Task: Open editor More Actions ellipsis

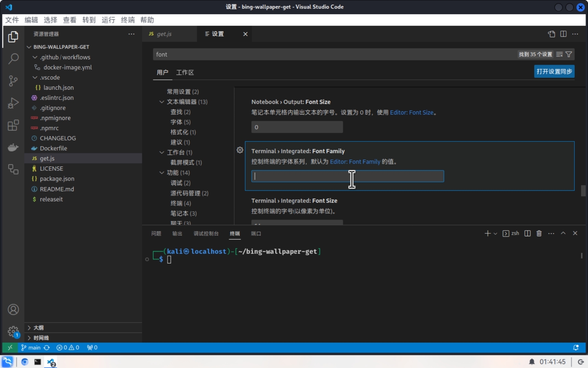Action: 575,34
